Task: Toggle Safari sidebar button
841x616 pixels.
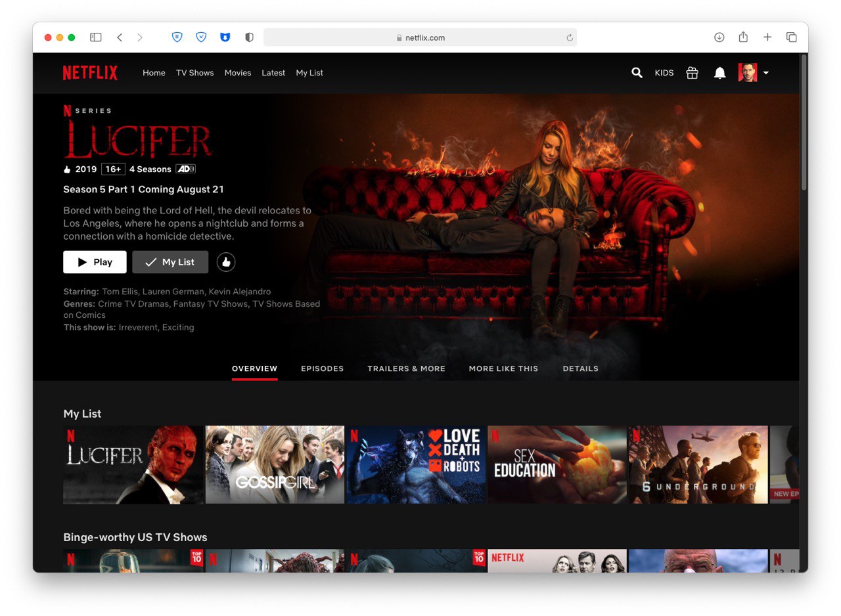Action: click(x=96, y=37)
